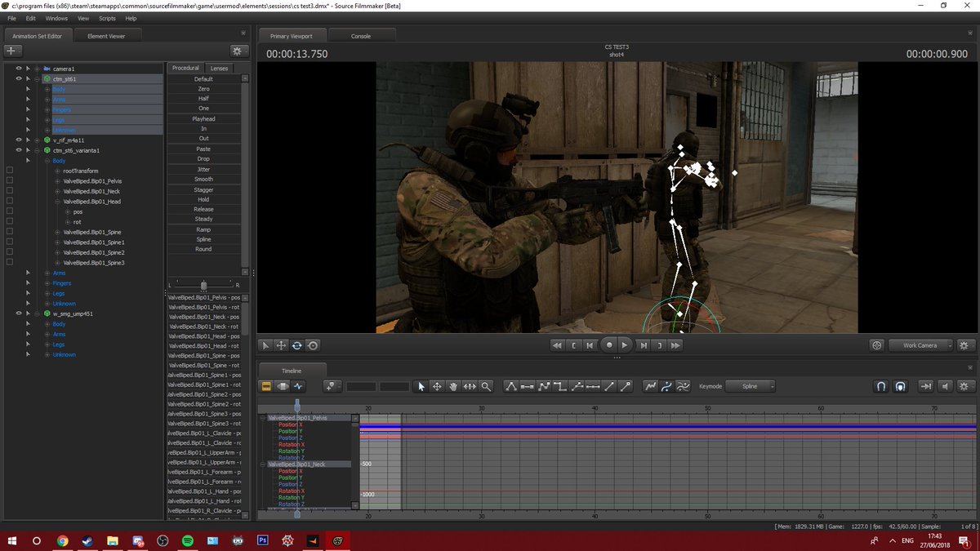Open the timeline settings gear
The width and height of the screenshot is (980, 551).
(964, 386)
